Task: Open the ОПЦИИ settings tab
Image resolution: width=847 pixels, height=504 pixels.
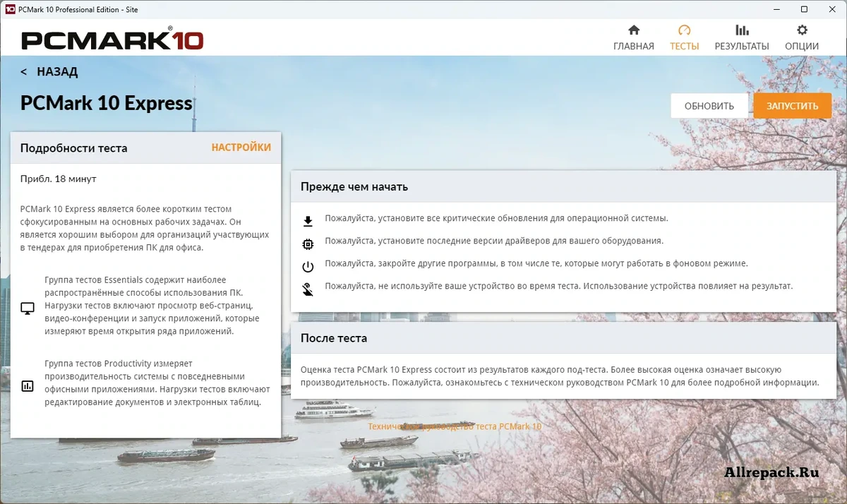Action: tap(802, 38)
